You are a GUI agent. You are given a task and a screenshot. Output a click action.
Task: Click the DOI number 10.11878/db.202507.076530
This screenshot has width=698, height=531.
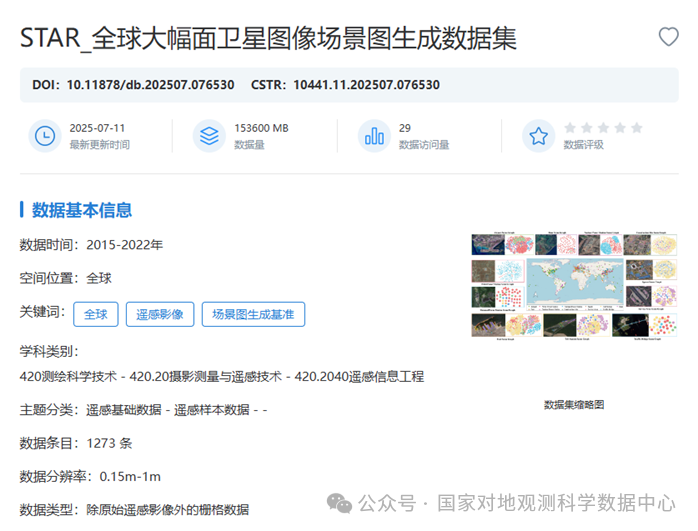tap(150, 85)
